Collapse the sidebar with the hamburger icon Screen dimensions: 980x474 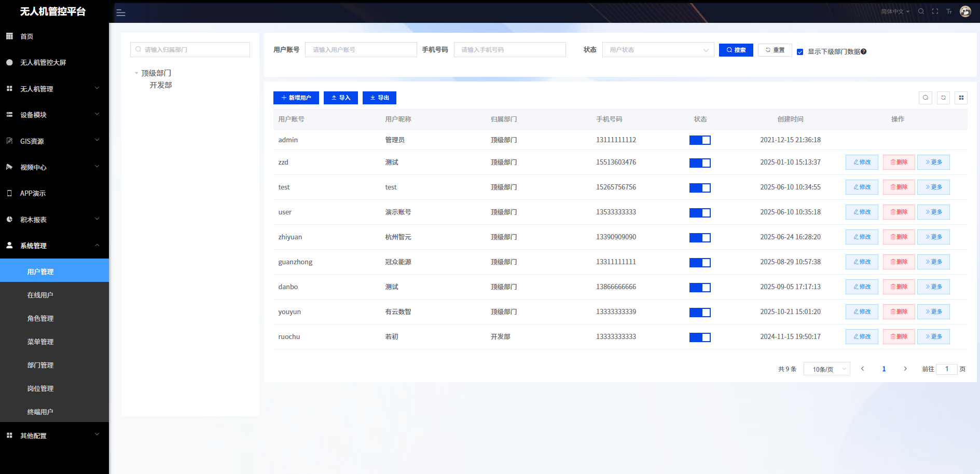(x=121, y=13)
